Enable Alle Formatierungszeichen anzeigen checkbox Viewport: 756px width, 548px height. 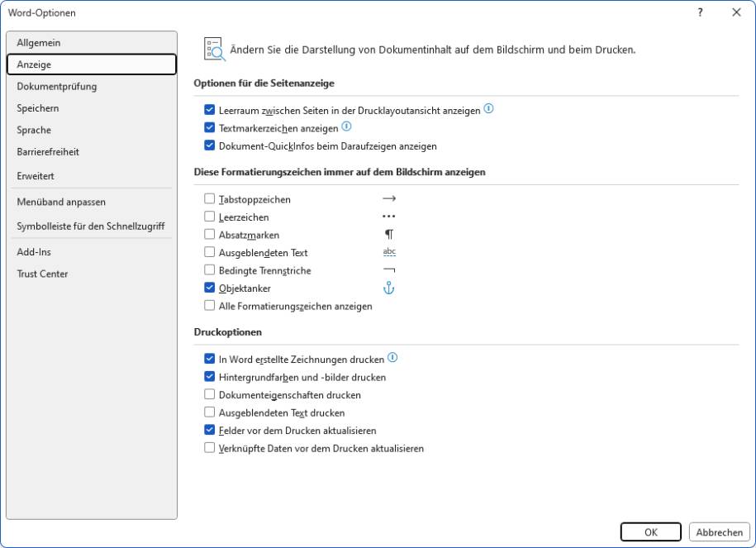click(209, 305)
